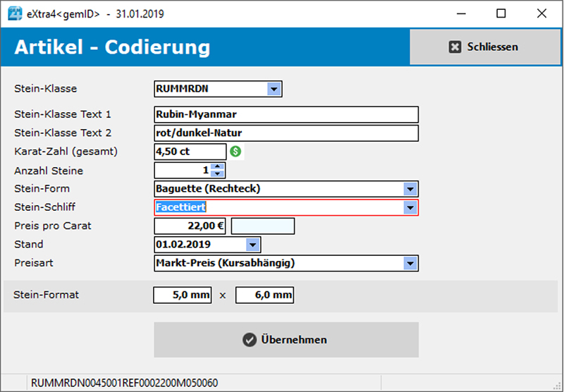Click the 6,0 mm Stein-Format height field
Screen dimensions: 564x392
coord(264,295)
